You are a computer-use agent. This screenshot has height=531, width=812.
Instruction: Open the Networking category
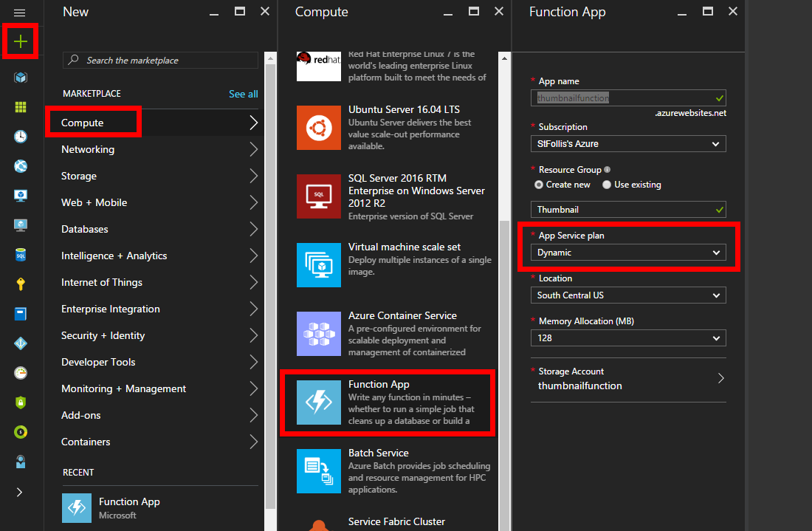pos(109,149)
